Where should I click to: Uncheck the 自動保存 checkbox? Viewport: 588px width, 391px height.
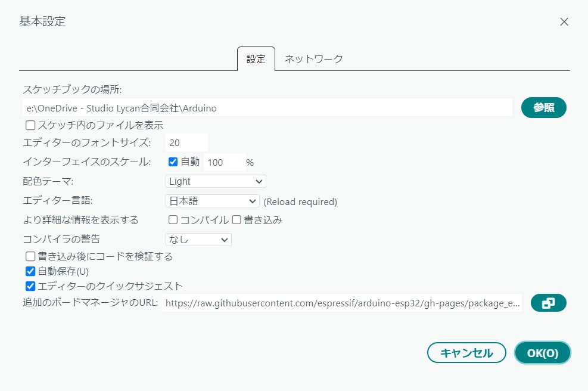coord(30,271)
